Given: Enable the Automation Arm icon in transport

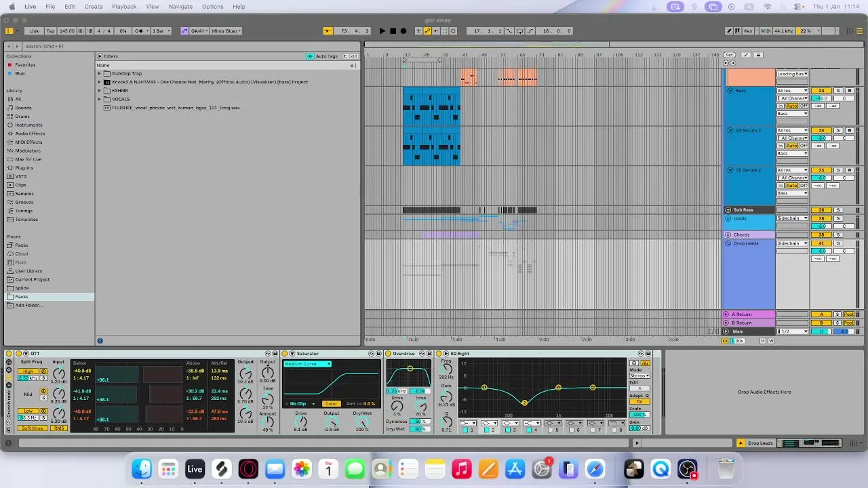Looking at the screenshot, I should pos(427,30).
